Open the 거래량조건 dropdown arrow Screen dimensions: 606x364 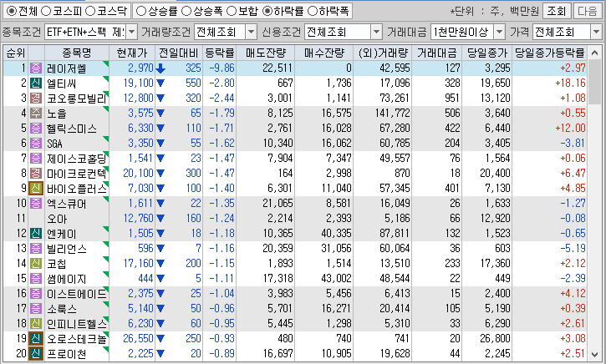[x=252, y=32]
